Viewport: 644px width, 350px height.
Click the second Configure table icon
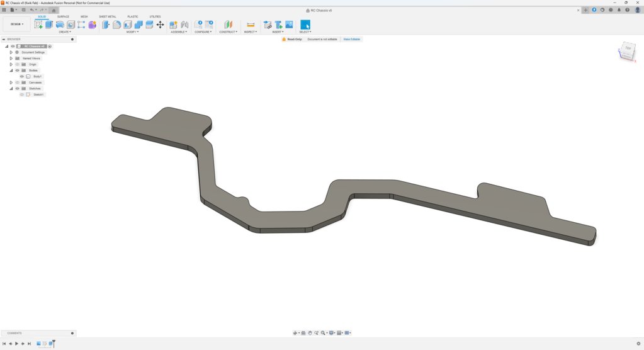[209, 25]
